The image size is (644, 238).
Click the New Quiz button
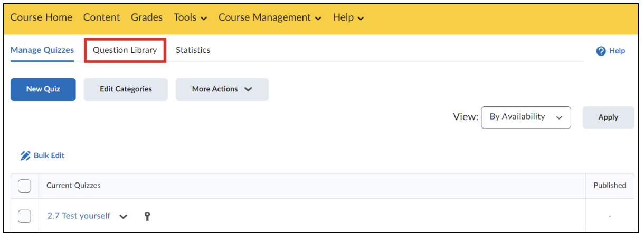43,89
